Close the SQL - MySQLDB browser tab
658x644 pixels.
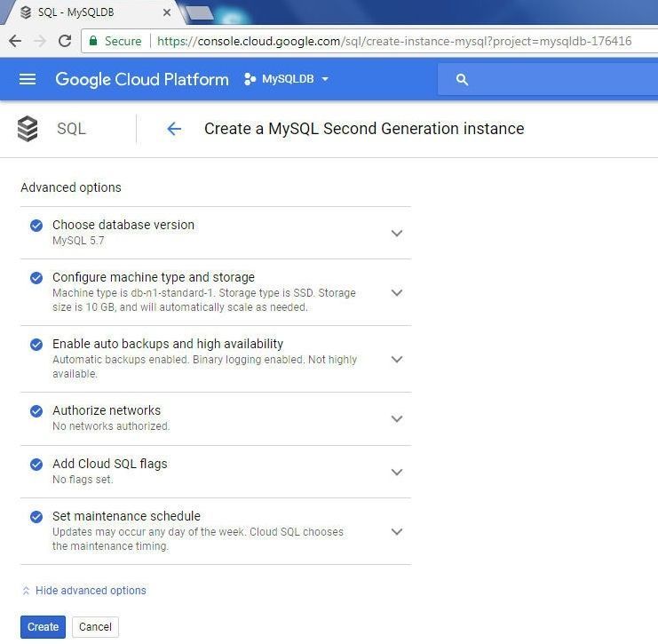pos(167,12)
